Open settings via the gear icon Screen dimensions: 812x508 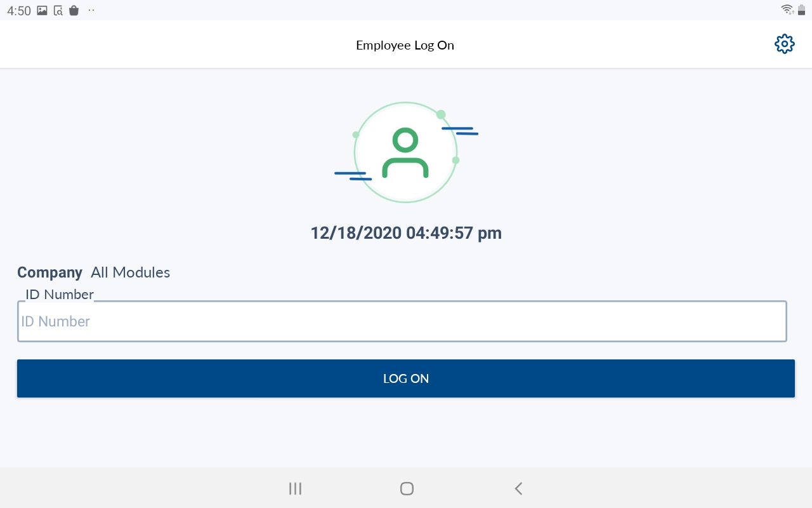pos(785,44)
